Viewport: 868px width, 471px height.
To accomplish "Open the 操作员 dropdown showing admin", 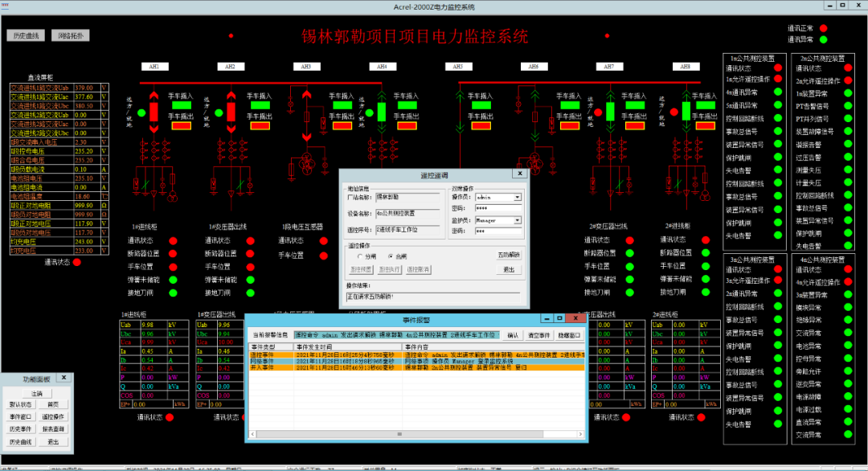I will point(516,197).
